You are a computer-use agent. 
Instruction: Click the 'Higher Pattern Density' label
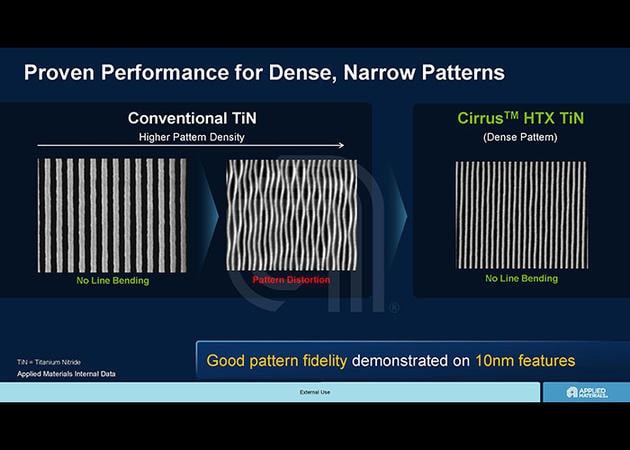tap(192, 137)
